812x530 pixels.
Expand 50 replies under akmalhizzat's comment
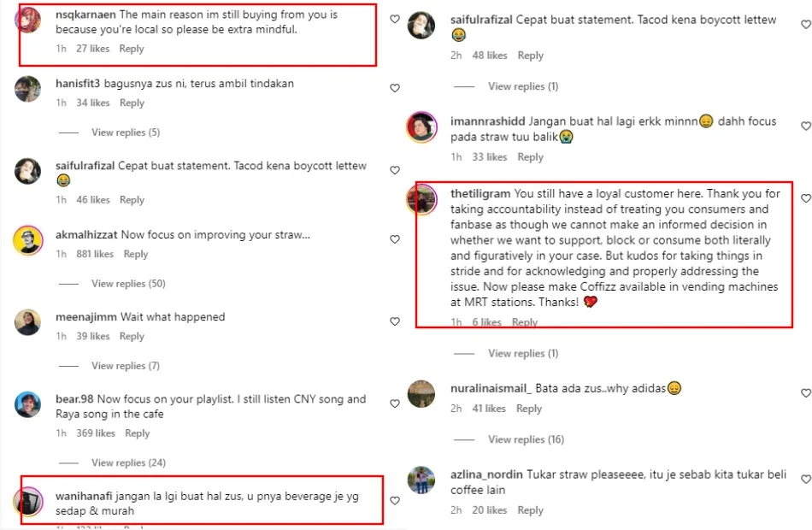[128, 284]
